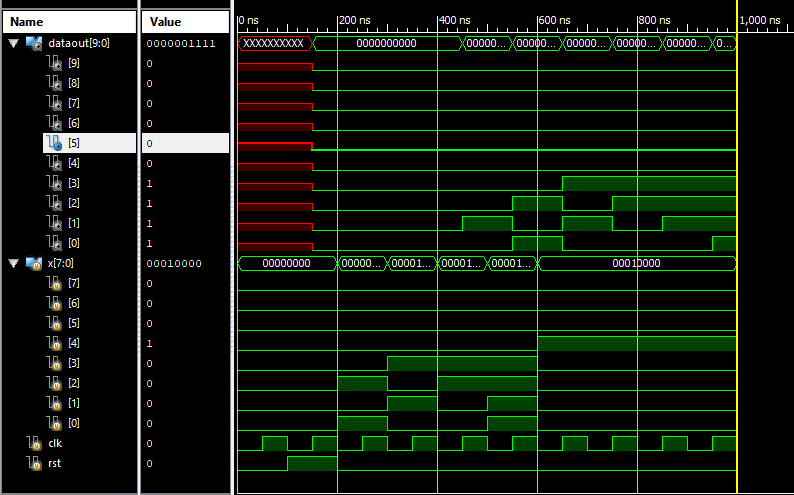Click the x bit [6] signal icon
The width and height of the screenshot is (794, 495).
(x=54, y=303)
